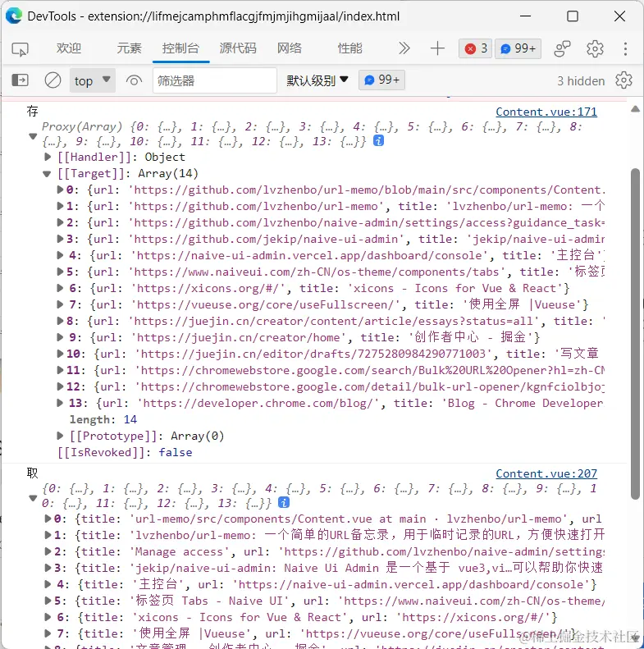This screenshot has height=649, width=644.
Task: Expand Target item 12 bulk-url-opener detail
Action: coord(61,386)
